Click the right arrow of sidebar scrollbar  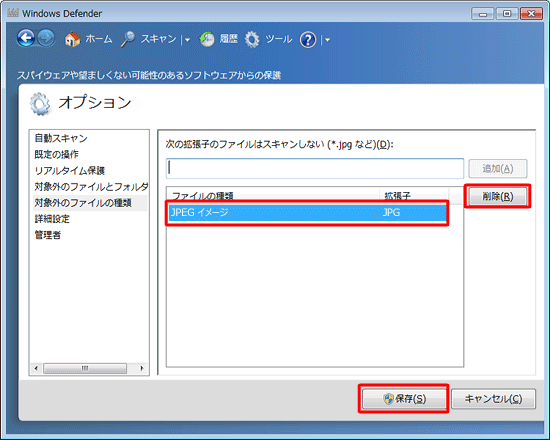tap(142, 368)
